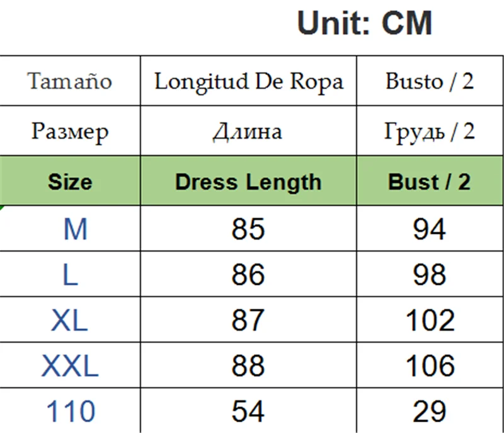
Task: Click the size L label
Action: tap(70, 275)
